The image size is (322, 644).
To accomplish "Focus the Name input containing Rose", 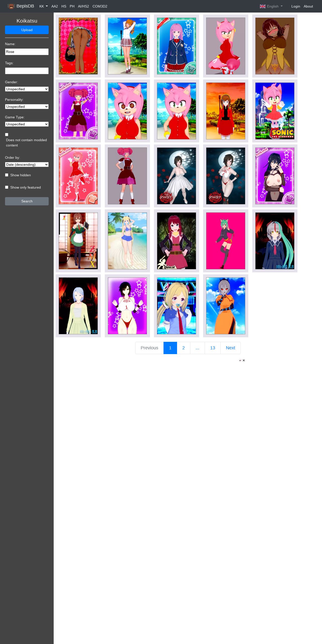I will coord(27,52).
